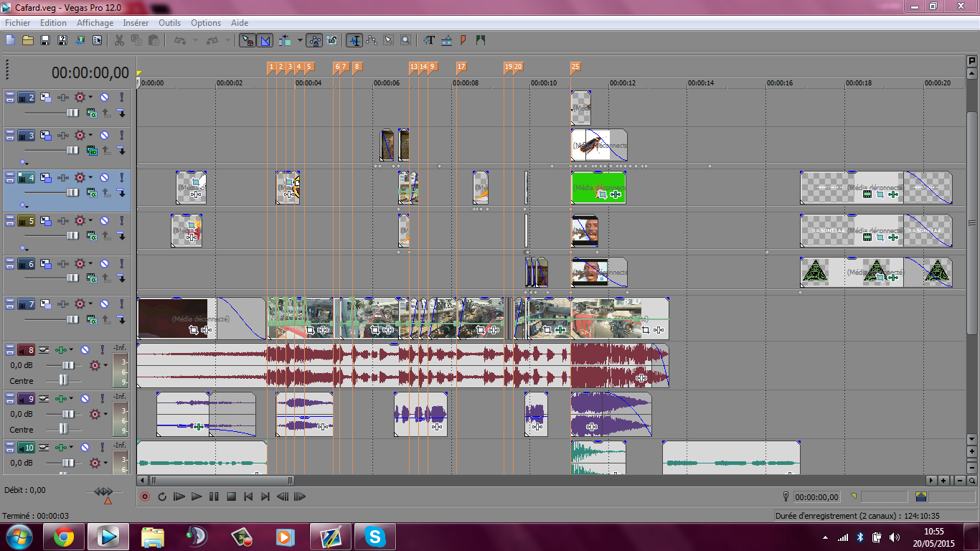The height and width of the screenshot is (551, 980).
Task: Pause playback in transport bar
Action: pos(214,496)
